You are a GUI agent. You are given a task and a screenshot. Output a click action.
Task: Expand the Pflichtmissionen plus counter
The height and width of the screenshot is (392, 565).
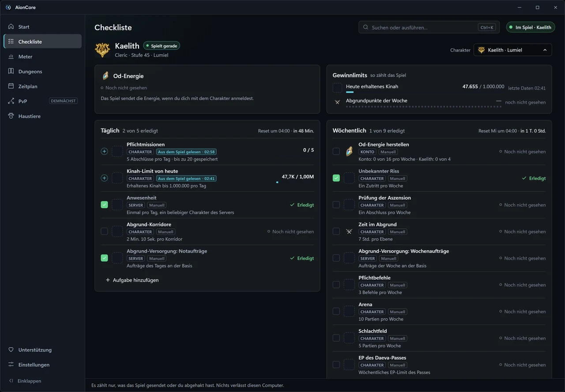[104, 151]
